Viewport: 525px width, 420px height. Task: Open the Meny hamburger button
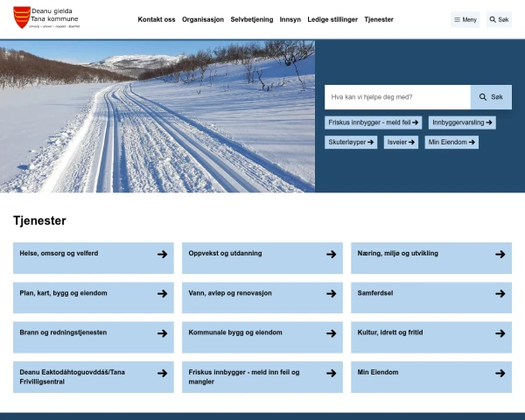[465, 19]
